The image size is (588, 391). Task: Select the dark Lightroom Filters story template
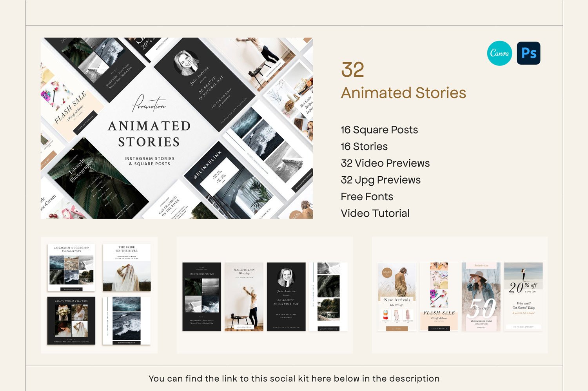tap(202, 297)
